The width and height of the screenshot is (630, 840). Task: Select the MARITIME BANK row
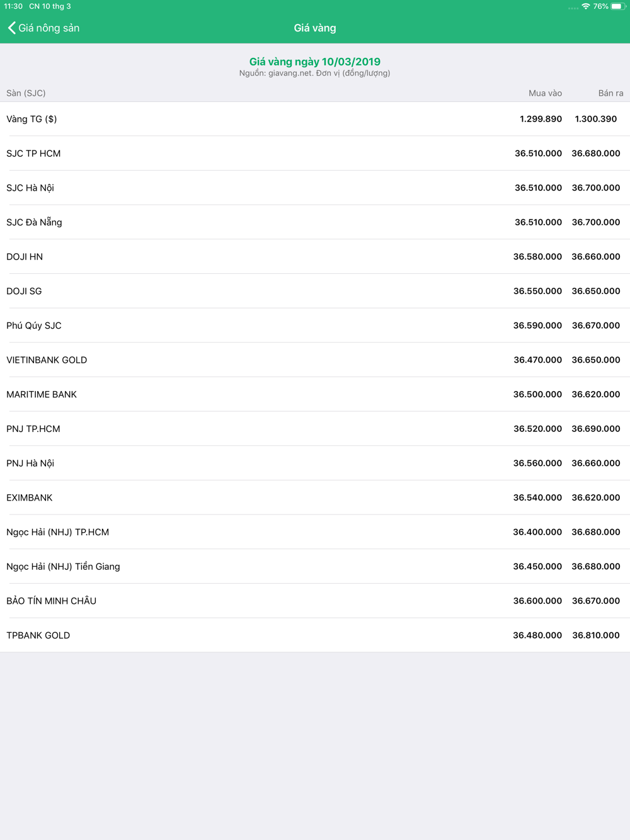[315, 394]
